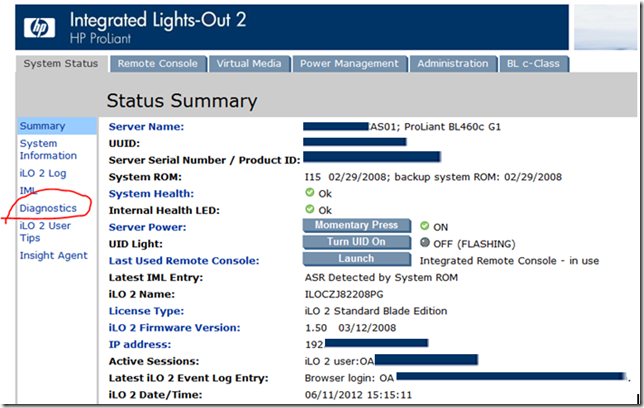
Task: Click the HP logo icon
Action: [39, 28]
